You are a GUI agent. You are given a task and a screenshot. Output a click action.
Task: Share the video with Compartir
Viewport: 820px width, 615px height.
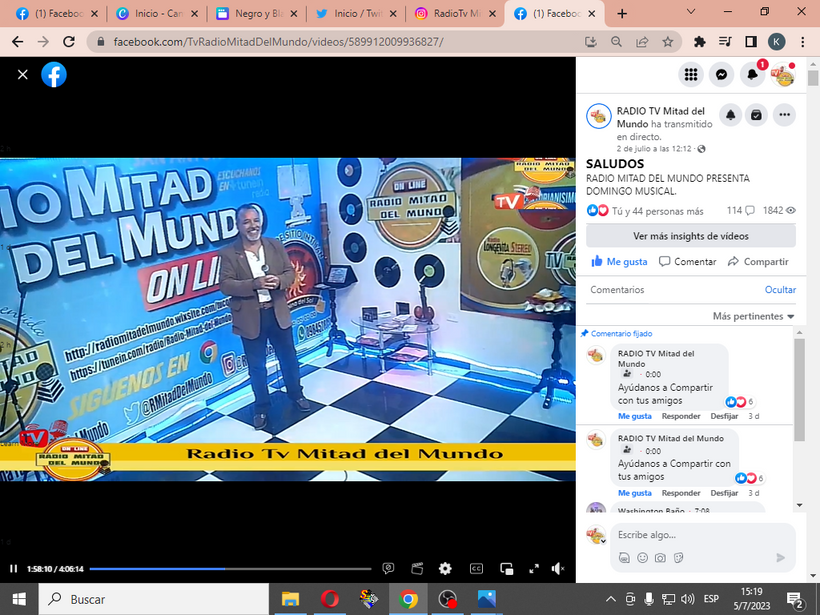(x=758, y=261)
